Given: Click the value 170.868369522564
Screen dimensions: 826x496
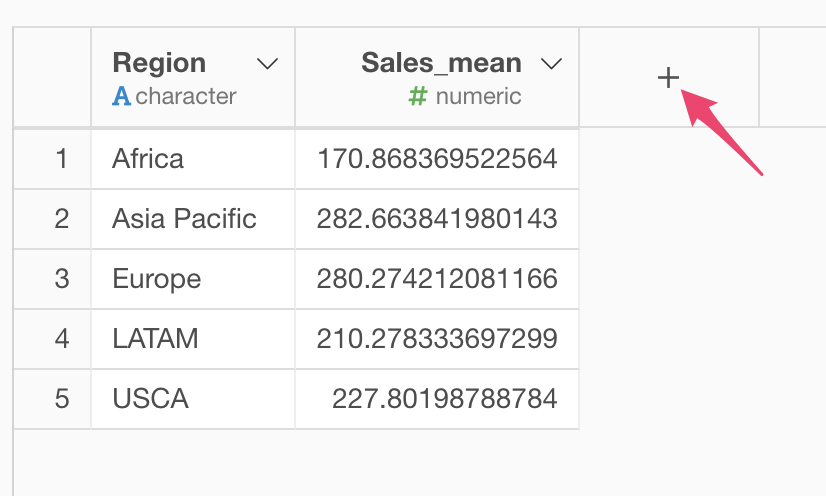Looking at the screenshot, I should 437,159.
